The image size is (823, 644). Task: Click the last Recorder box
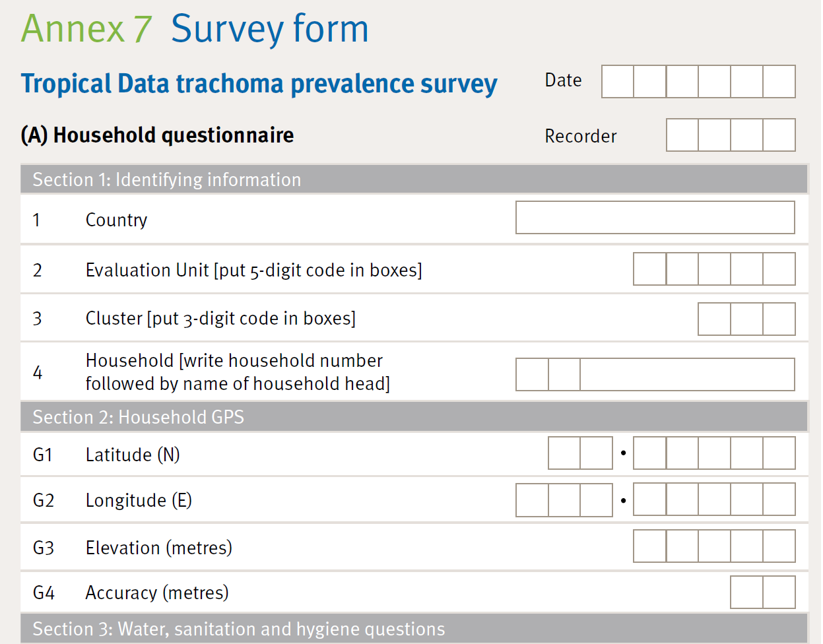pos(779,135)
